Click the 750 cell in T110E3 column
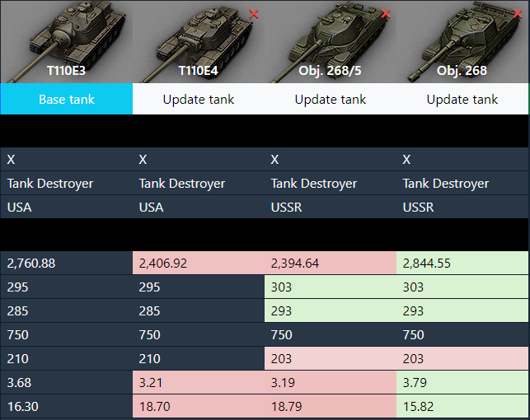 point(67,335)
